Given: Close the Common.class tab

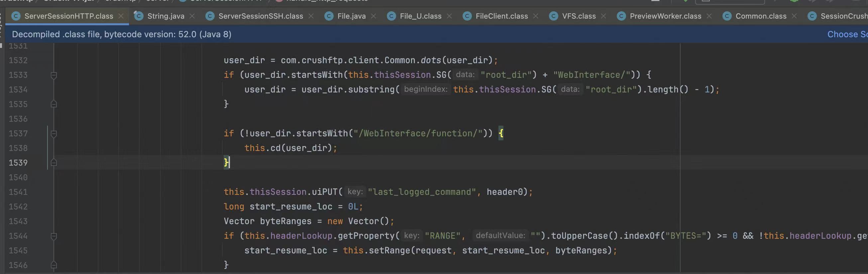Looking at the screenshot, I should (x=794, y=16).
